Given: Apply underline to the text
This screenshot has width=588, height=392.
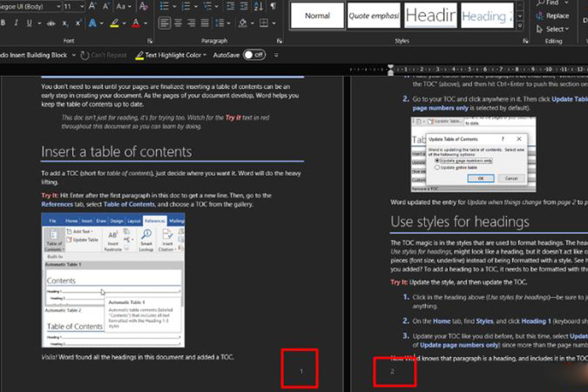Looking at the screenshot, I should 29,23.
